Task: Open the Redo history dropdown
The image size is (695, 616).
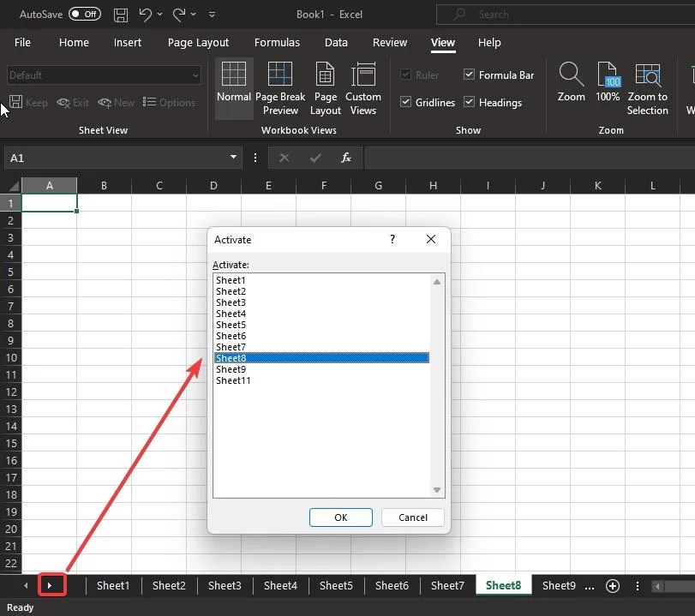Action: (194, 15)
